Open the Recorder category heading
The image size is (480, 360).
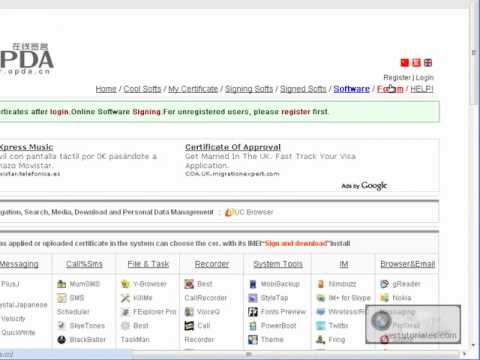[212, 264]
